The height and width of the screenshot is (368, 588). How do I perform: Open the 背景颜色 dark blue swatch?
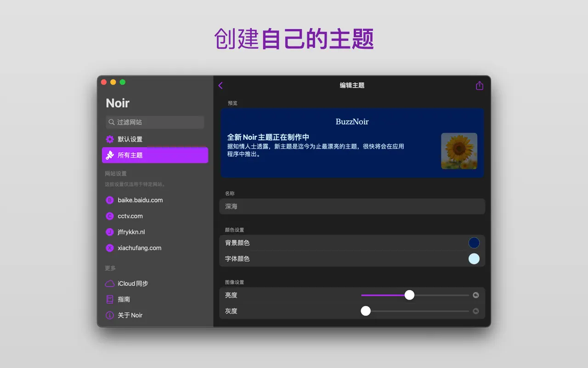coord(474,243)
